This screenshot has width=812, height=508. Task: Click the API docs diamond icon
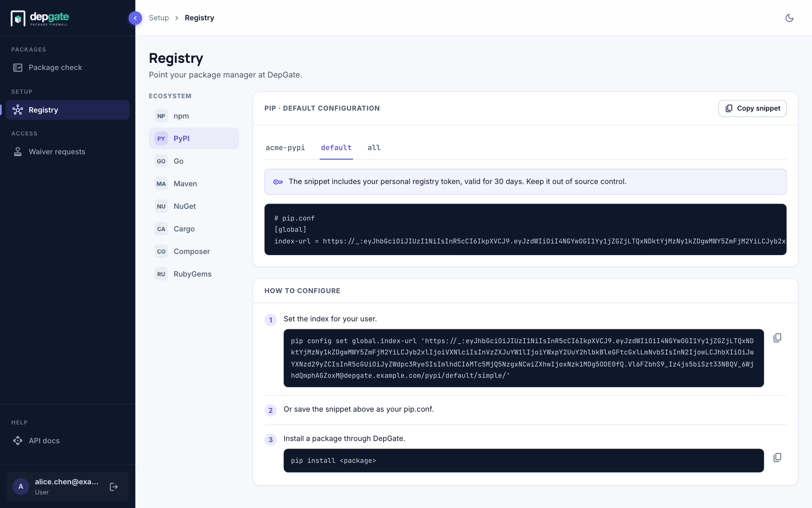[18, 441]
